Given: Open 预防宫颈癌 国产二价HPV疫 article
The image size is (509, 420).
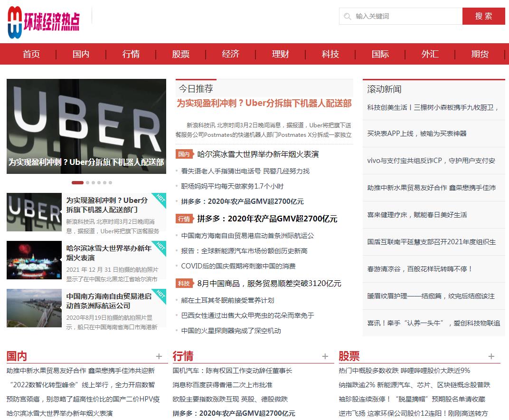Looking at the screenshot, I should (x=83, y=399).
